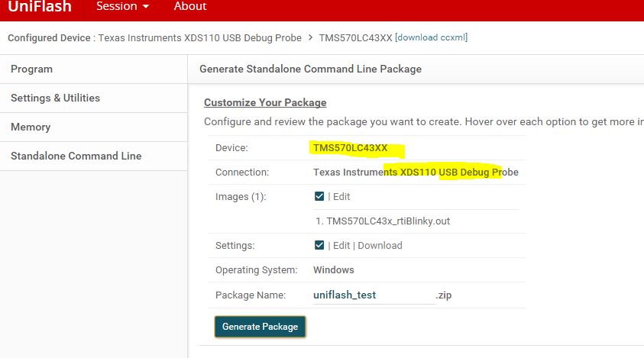Screen dimensions: 644x358
Task: Click TMS570LC43XX in the breadcrumb
Action: pos(356,37)
